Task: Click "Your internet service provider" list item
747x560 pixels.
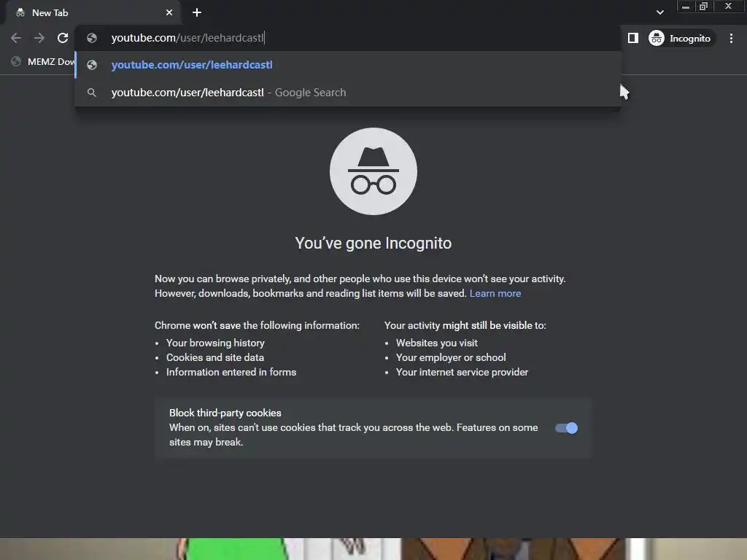Action: (462, 372)
